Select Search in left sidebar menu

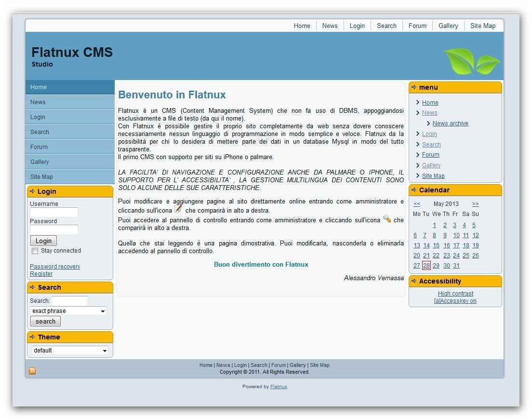[x=70, y=132]
